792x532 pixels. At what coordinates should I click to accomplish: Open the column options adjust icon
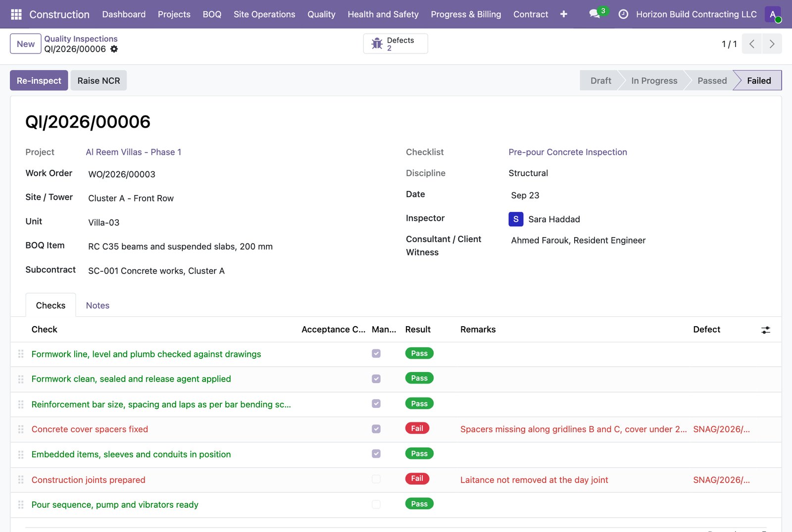coord(766,330)
